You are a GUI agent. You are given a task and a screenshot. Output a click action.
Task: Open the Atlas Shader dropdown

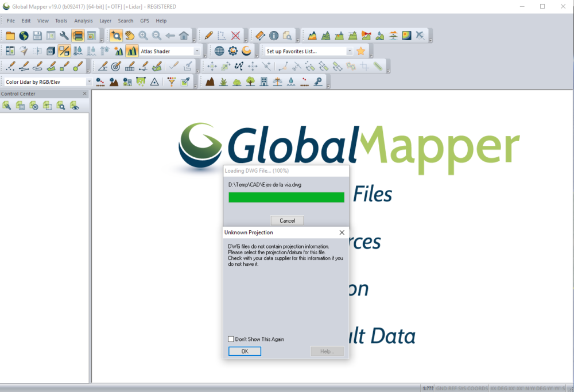[x=197, y=51]
